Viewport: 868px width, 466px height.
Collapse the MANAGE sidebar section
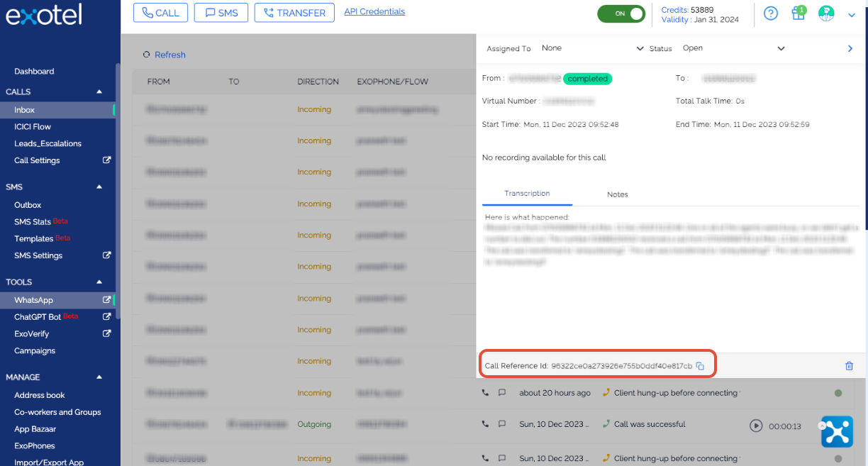99,377
